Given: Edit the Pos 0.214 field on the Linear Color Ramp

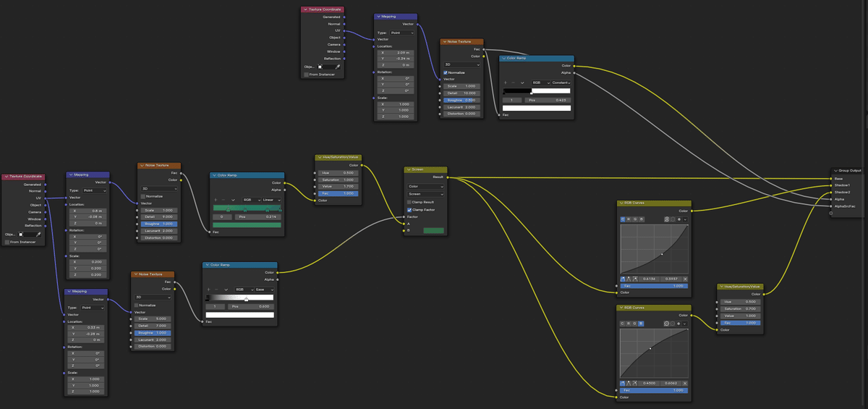Looking at the screenshot, I should point(258,216).
